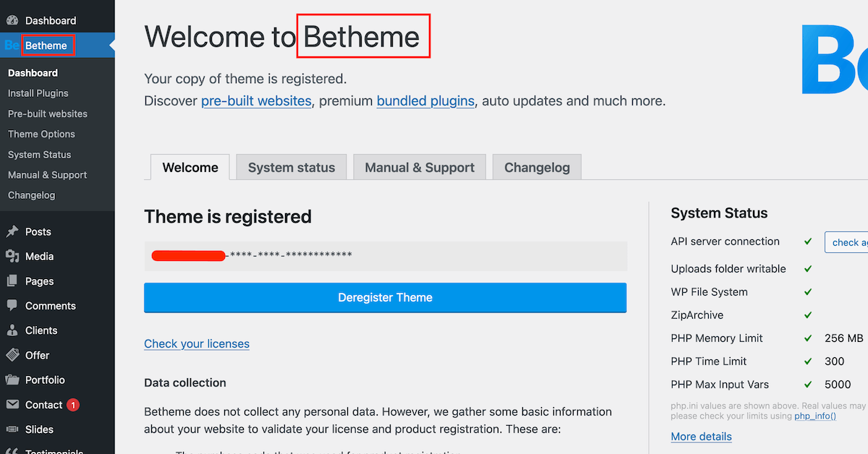This screenshot has height=454, width=868.
Task: Click the More details link
Action: (701, 437)
